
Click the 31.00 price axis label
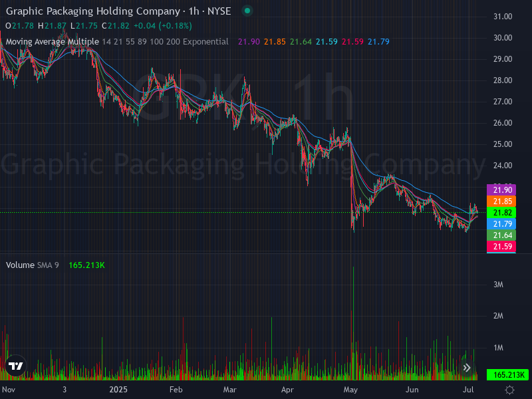point(503,17)
